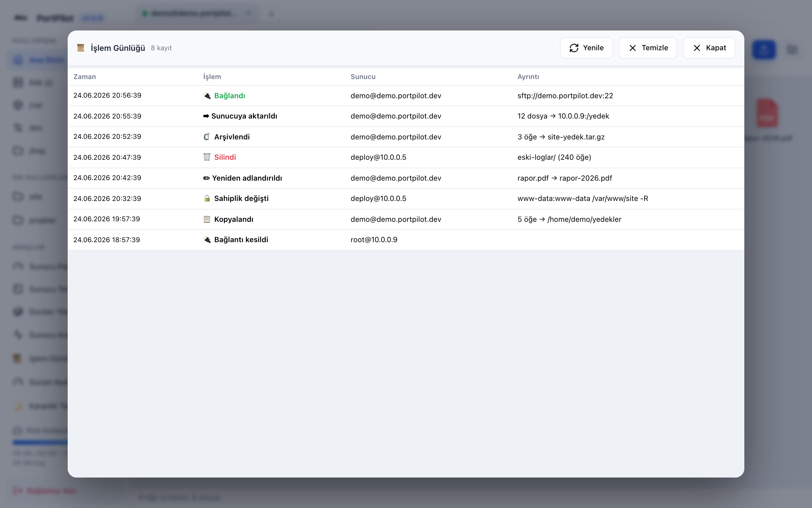The image size is (812, 508).
Task: Click the detail '5 öğe → /home/demo/yedekler'
Action: pos(570,219)
